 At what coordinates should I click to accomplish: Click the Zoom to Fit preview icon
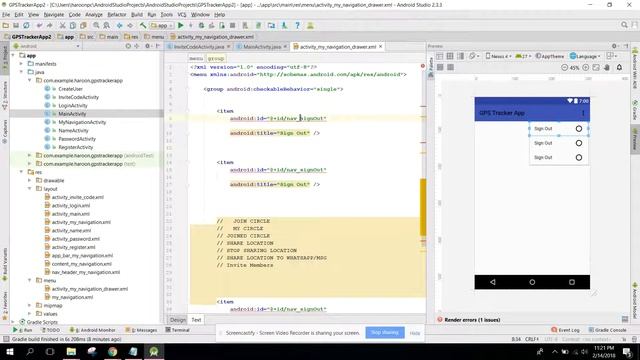[596, 67]
